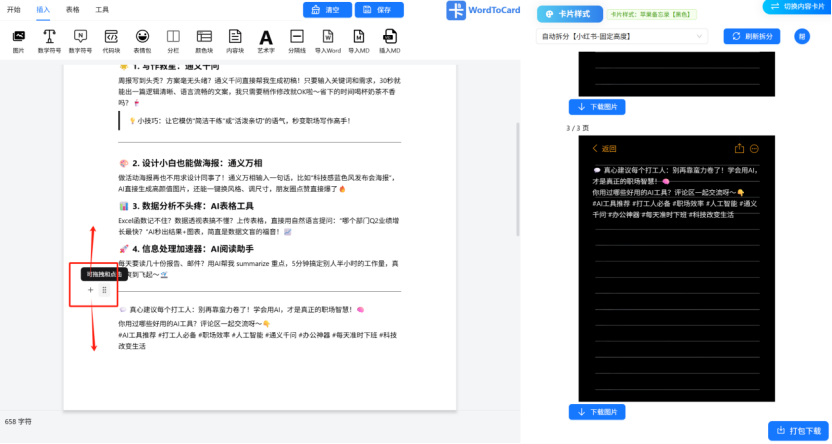Click the block drag handle icon

tap(105, 290)
